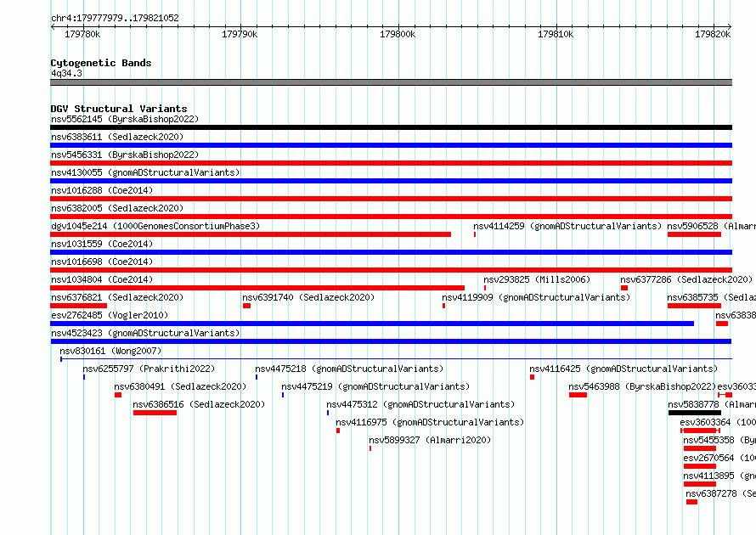Click the 179800k ruler position mark
Image resolution: width=756 pixels, height=535 pixels.
pos(398,34)
